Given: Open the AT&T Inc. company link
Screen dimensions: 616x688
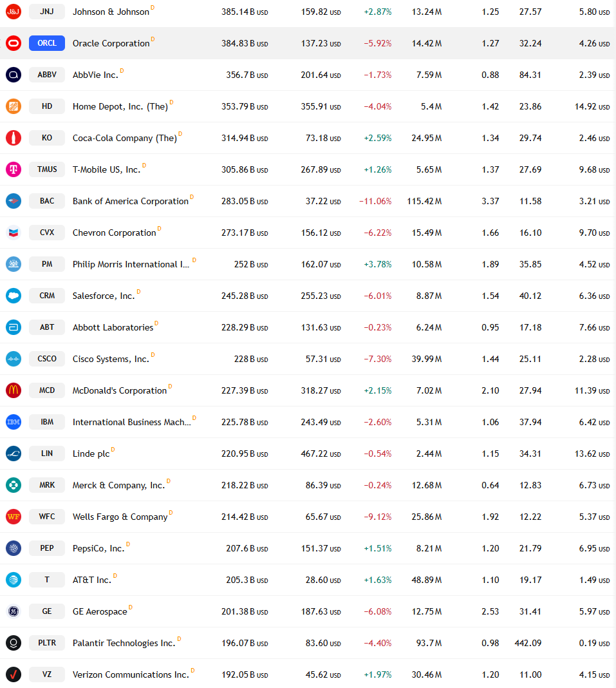Looking at the screenshot, I should pos(92,580).
